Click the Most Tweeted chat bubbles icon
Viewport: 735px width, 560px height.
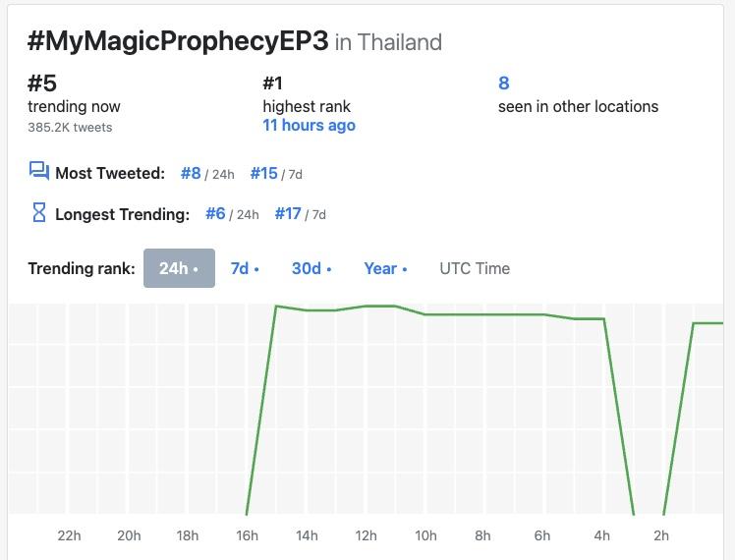pyautogui.click(x=39, y=171)
